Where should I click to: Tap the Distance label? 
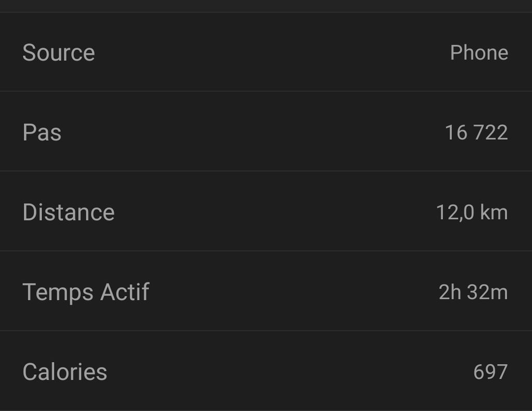click(x=69, y=213)
